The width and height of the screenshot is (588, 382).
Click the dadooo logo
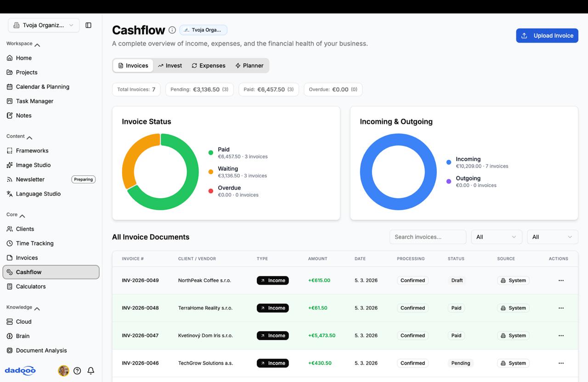click(20, 371)
